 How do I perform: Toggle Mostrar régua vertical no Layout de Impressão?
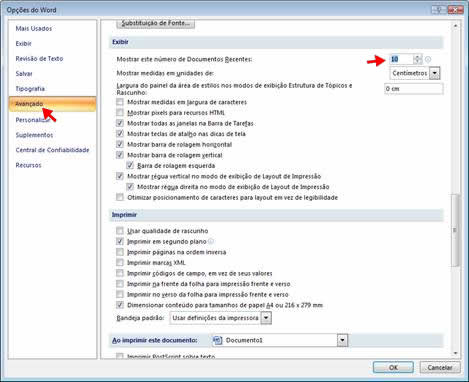coord(120,176)
